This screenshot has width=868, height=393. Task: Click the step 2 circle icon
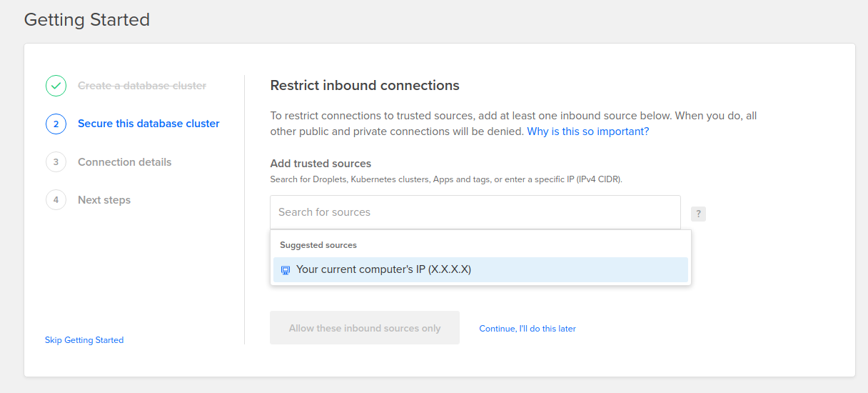click(x=56, y=124)
